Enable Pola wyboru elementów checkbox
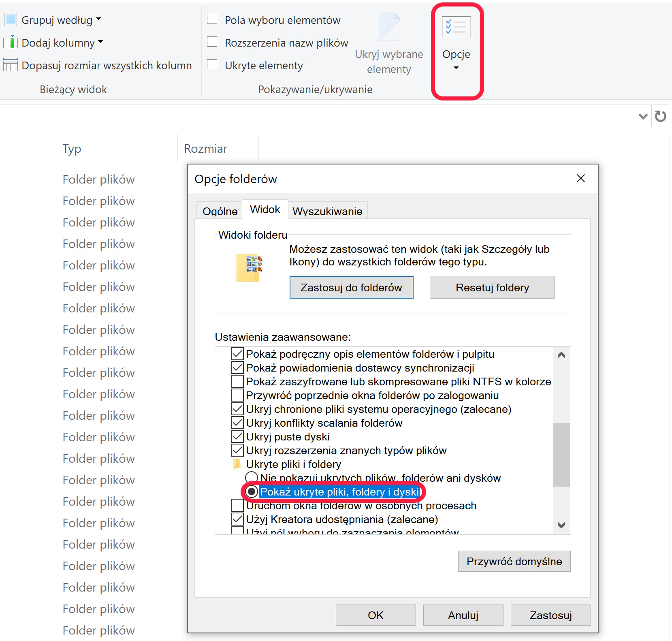The image size is (672, 641). 212,19
